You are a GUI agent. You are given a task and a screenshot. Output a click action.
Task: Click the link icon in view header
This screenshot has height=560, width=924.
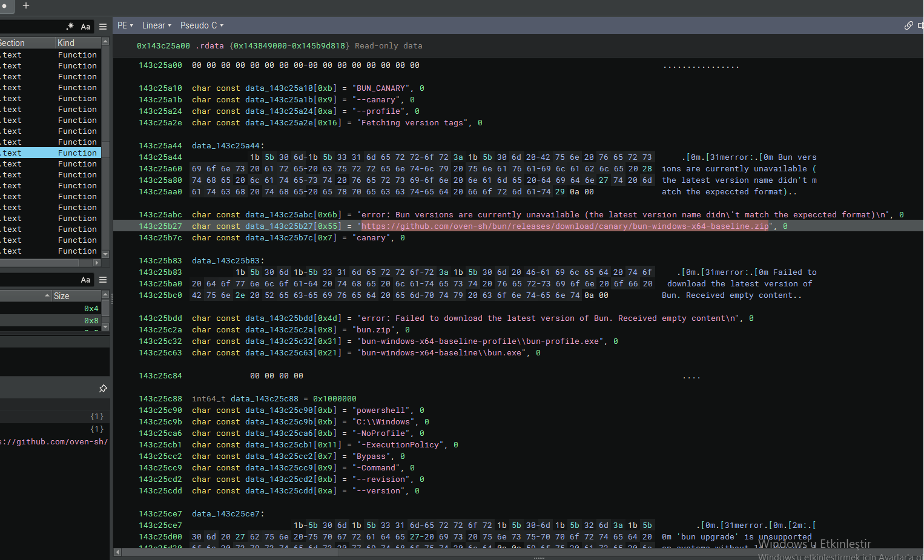908,25
